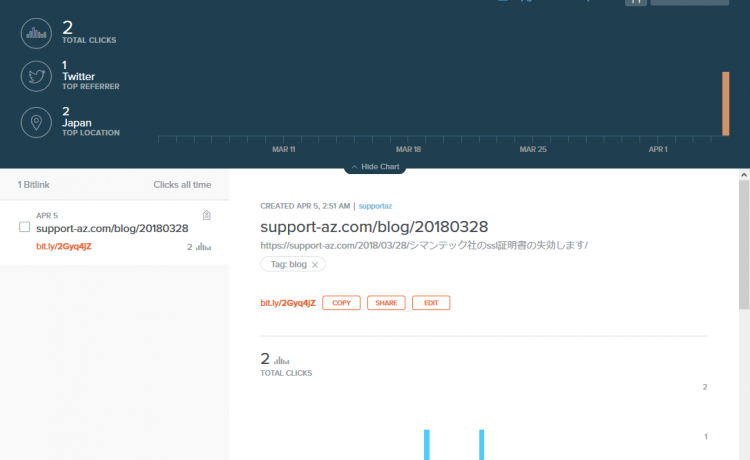Viewport: 750px width, 460px height.
Task: Click the APR 1 axis label
Action: coord(658,149)
